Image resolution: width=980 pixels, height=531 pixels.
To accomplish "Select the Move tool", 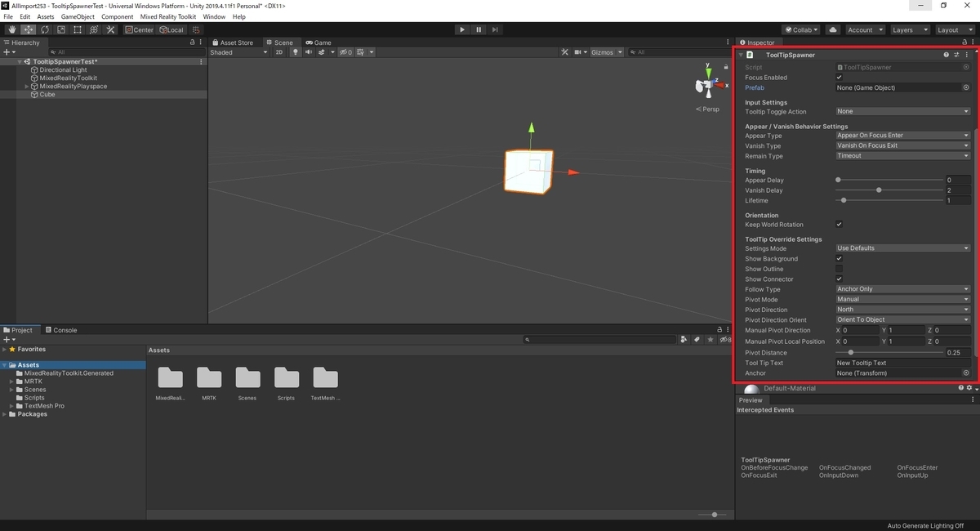I will (29, 29).
